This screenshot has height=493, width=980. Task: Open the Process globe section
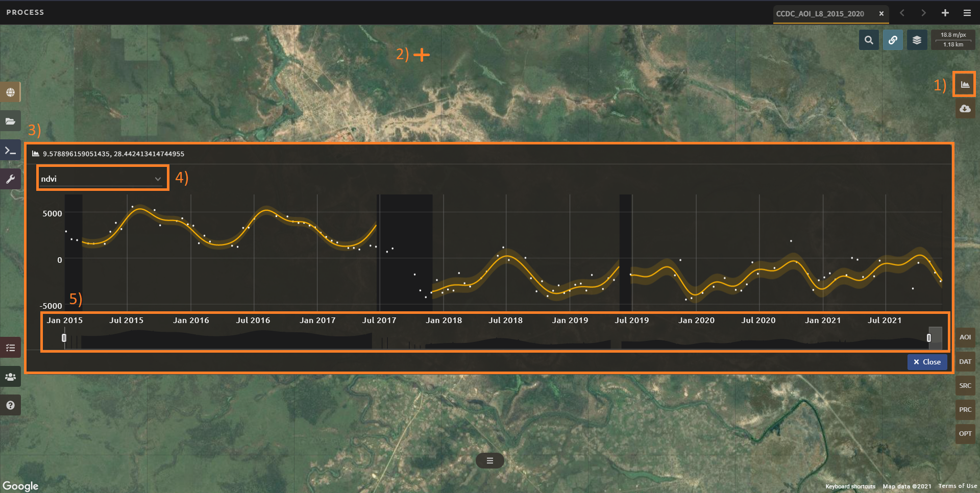click(x=10, y=92)
